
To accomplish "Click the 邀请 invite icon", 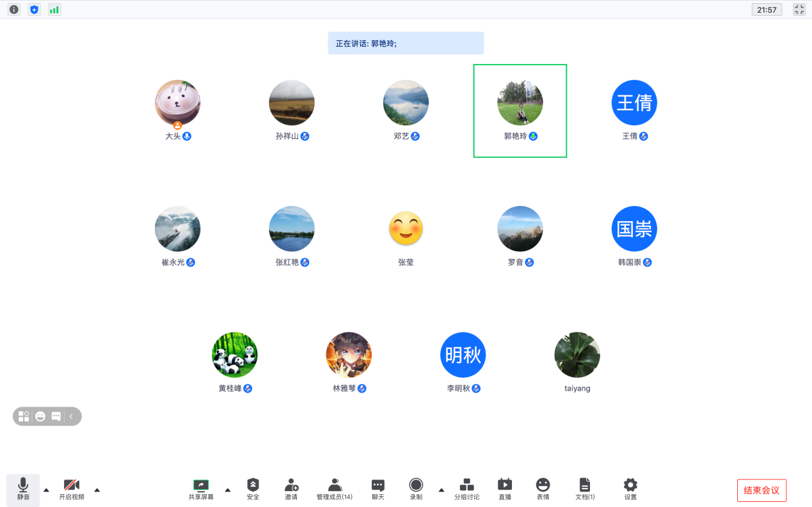I will (x=291, y=489).
